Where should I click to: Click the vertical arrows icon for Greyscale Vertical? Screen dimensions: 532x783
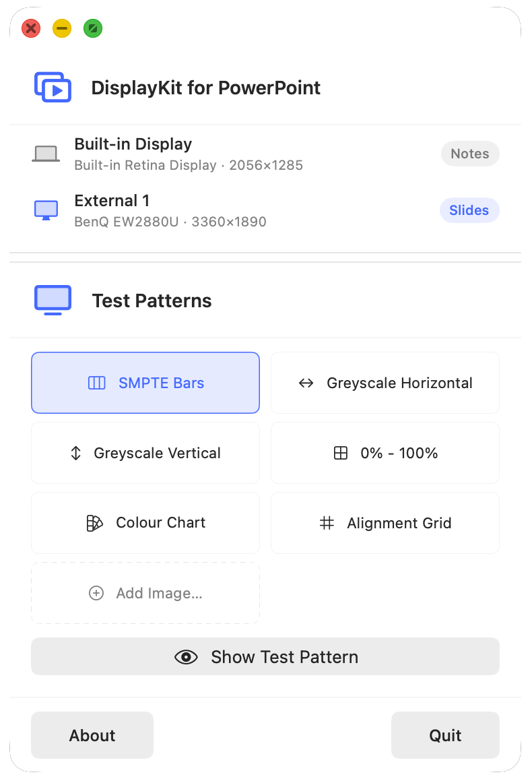click(x=76, y=453)
